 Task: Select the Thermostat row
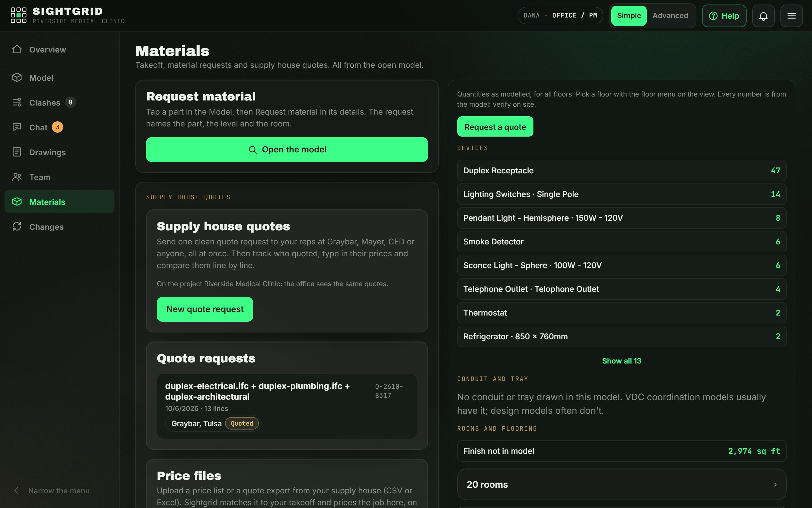pyautogui.click(x=621, y=313)
